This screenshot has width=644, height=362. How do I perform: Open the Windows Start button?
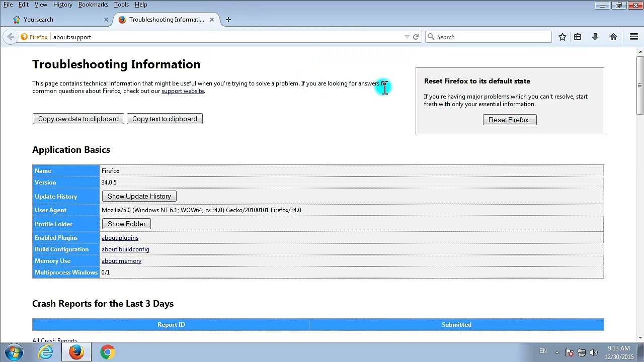[14, 352]
